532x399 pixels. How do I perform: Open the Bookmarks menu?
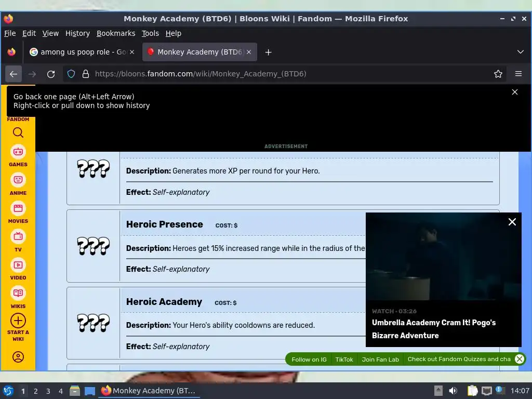click(x=116, y=33)
